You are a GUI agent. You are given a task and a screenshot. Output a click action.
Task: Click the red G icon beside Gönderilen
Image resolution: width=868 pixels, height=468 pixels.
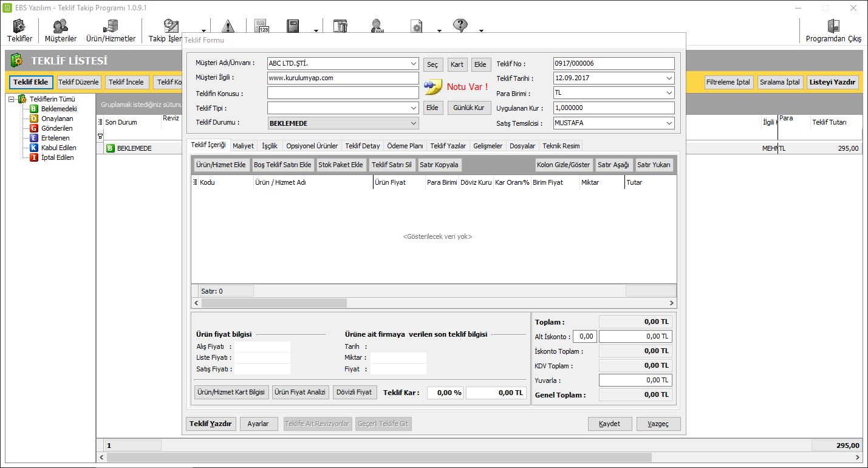pos(35,128)
